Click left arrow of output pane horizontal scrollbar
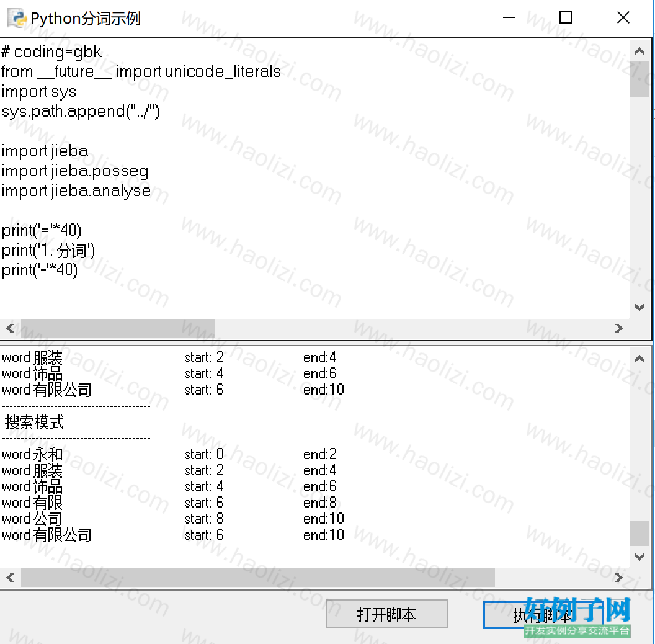Image resolution: width=655 pixels, height=644 pixels. 11,578
